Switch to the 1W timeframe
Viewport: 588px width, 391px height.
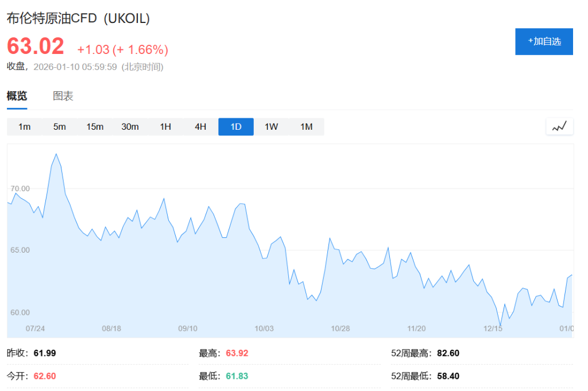[270, 126]
